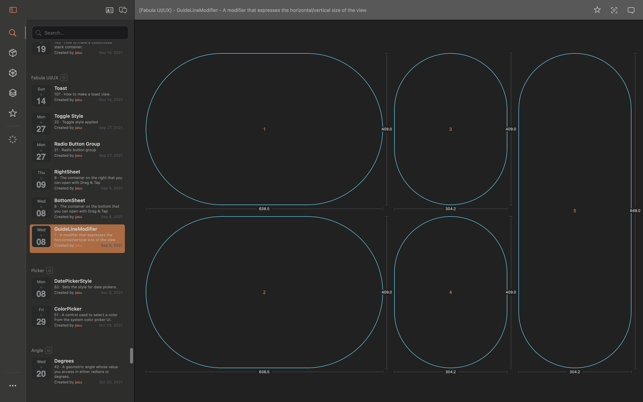Click the chat bubbles icon above search

point(123,10)
